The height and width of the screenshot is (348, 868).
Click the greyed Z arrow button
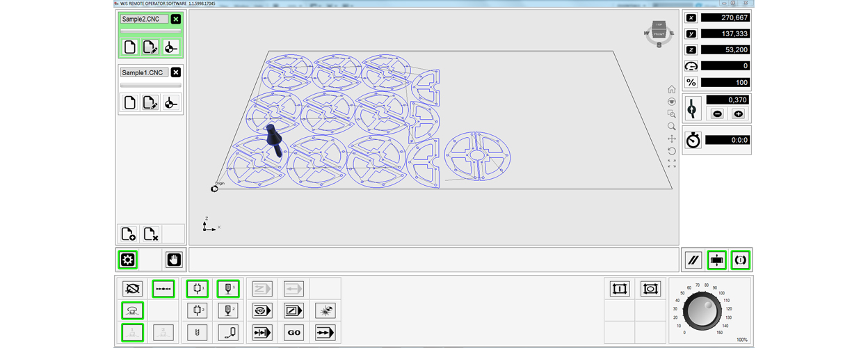pyautogui.click(x=262, y=288)
